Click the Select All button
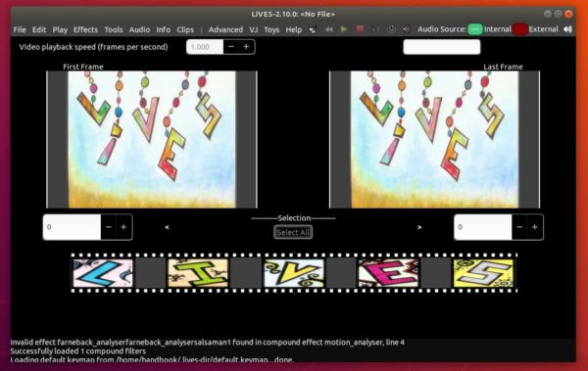 [x=293, y=232]
